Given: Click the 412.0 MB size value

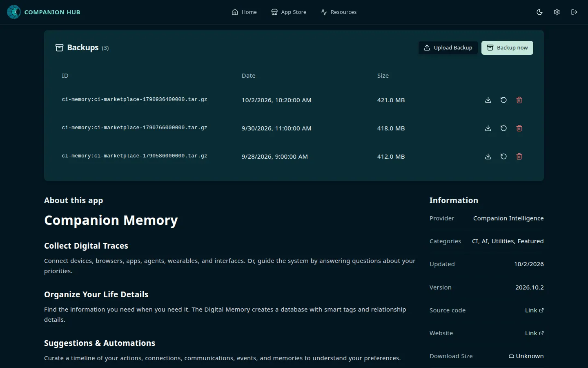Looking at the screenshot, I should coord(391,157).
